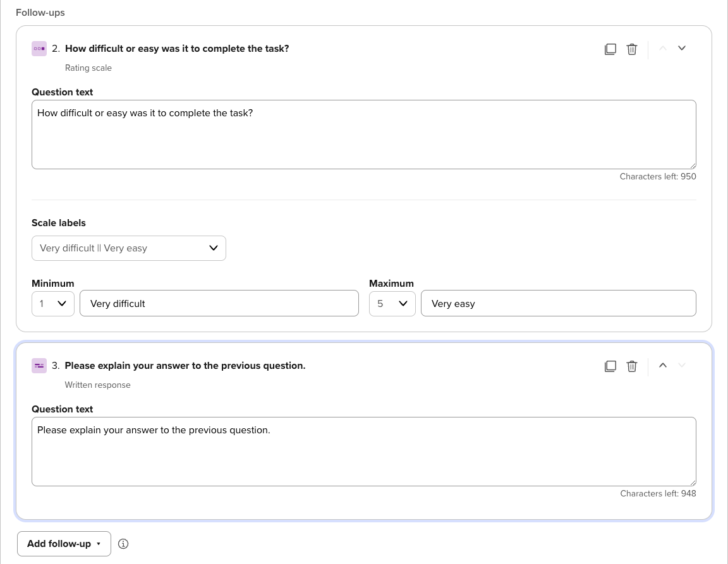Duplicate the written response question 3
The width and height of the screenshot is (728, 564).
click(610, 366)
